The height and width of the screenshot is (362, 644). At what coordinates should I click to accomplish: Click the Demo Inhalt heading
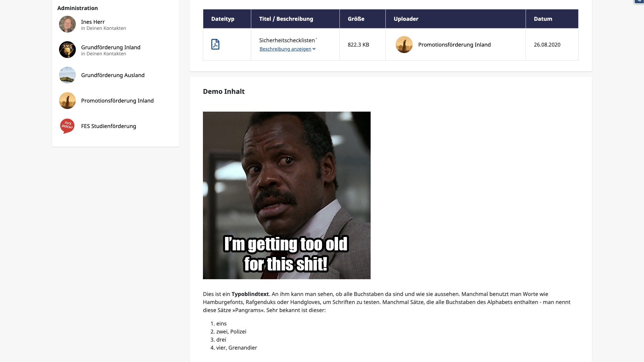tap(224, 92)
